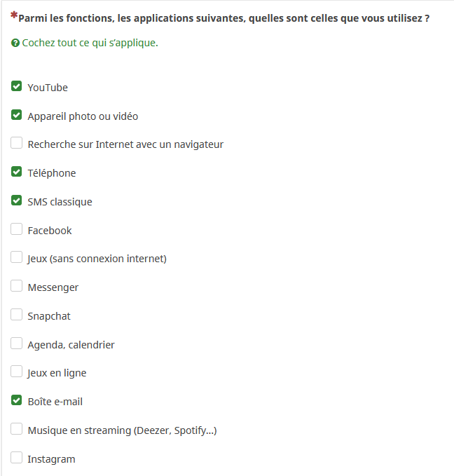Viewport: 454px width, 476px height.
Task: Enable Jeux (sans connexion internet) option
Action: (x=17, y=257)
